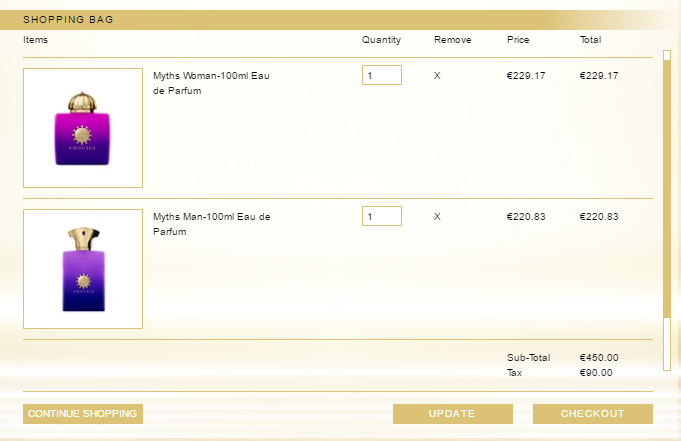The width and height of the screenshot is (681, 441).
Task: Remove Myths Man from the bag
Action: point(437,216)
